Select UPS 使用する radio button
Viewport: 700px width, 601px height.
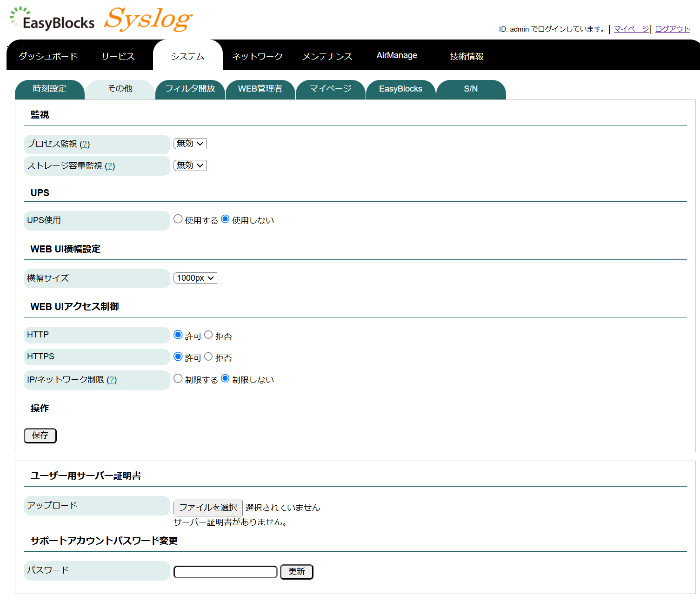(178, 219)
